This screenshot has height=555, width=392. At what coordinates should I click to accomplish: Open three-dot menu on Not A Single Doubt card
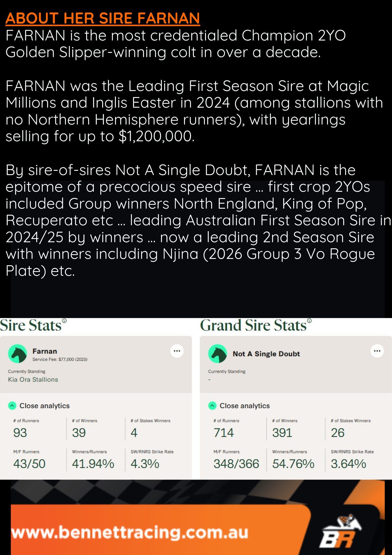[377, 351]
